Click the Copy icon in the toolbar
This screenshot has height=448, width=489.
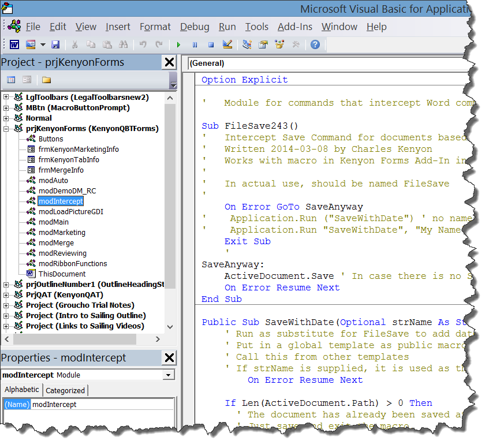(x=91, y=44)
